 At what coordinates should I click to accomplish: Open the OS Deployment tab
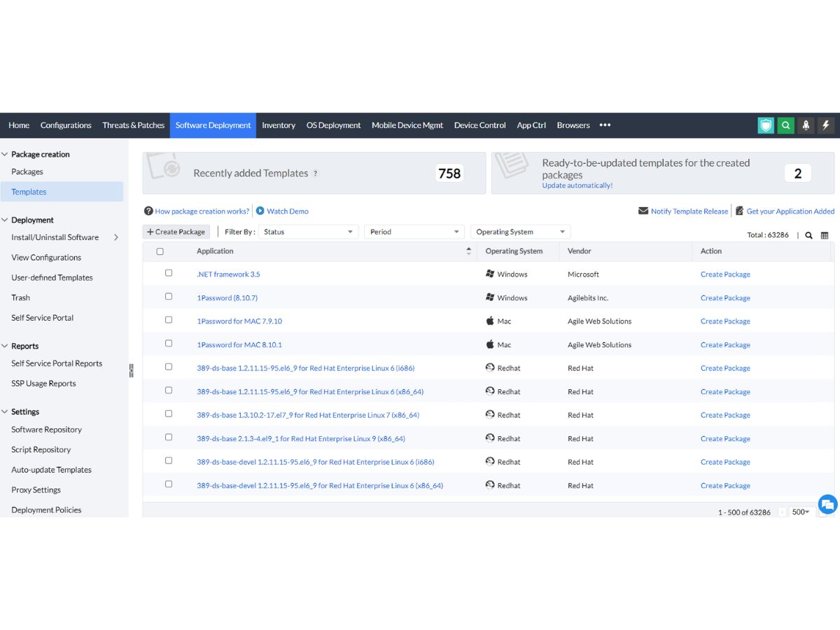click(333, 125)
